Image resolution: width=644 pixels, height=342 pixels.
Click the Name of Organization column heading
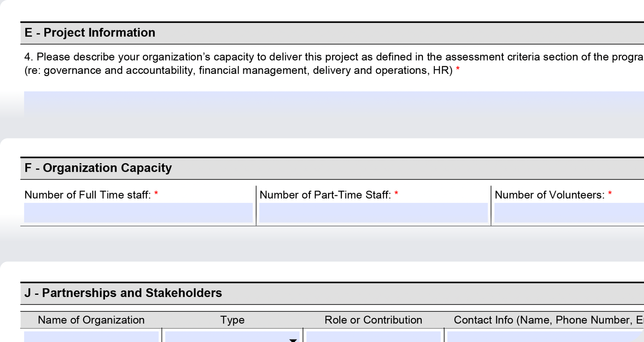click(91, 320)
